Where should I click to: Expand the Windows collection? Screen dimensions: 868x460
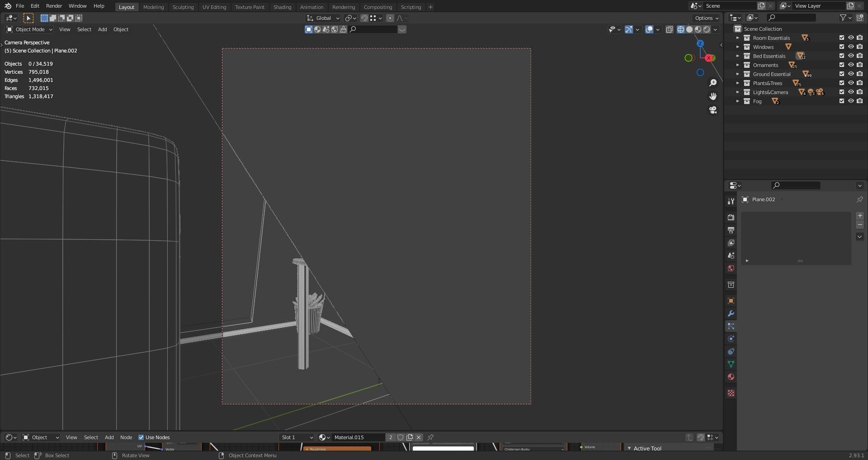click(737, 47)
